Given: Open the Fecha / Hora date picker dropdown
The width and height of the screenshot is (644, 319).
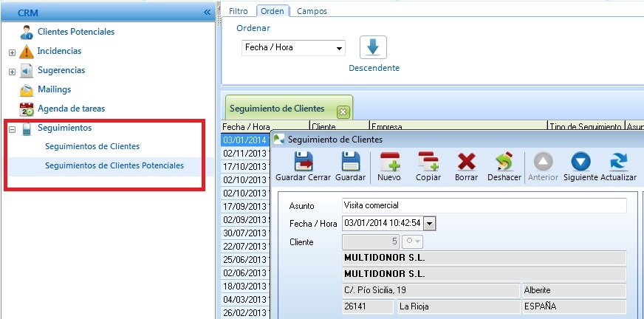Looking at the screenshot, I should pos(429,224).
